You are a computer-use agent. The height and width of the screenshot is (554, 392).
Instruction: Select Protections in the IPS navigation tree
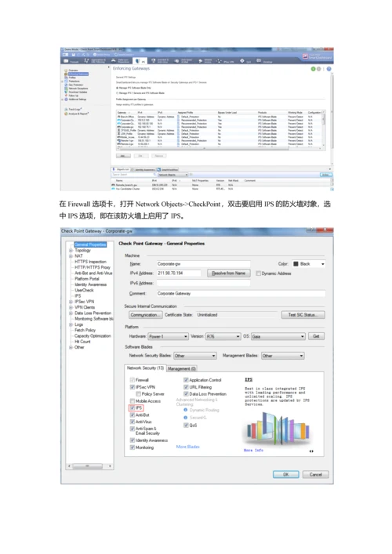pyautogui.click(x=74, y=81)
